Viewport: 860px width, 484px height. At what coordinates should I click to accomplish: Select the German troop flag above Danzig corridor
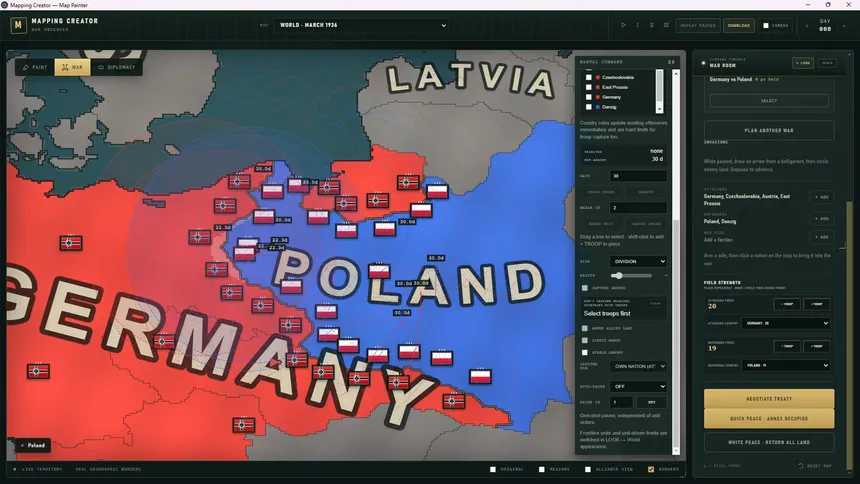click(239, 182)
